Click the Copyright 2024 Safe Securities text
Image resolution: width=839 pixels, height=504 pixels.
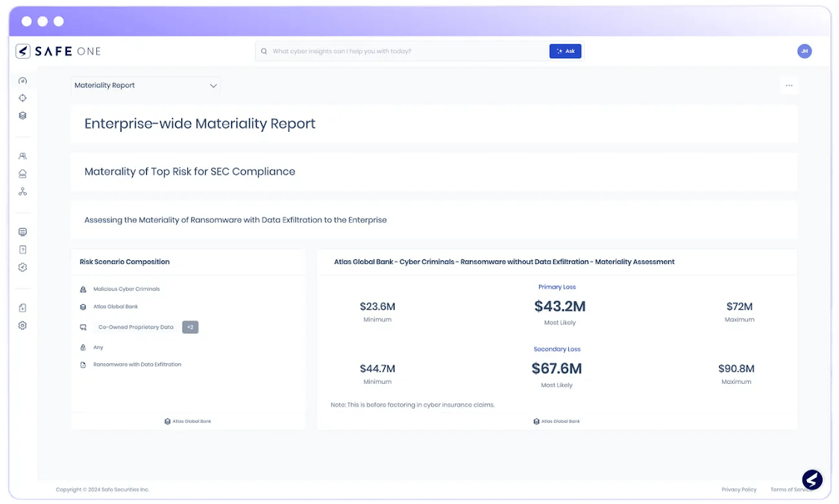tap(102, 490)
